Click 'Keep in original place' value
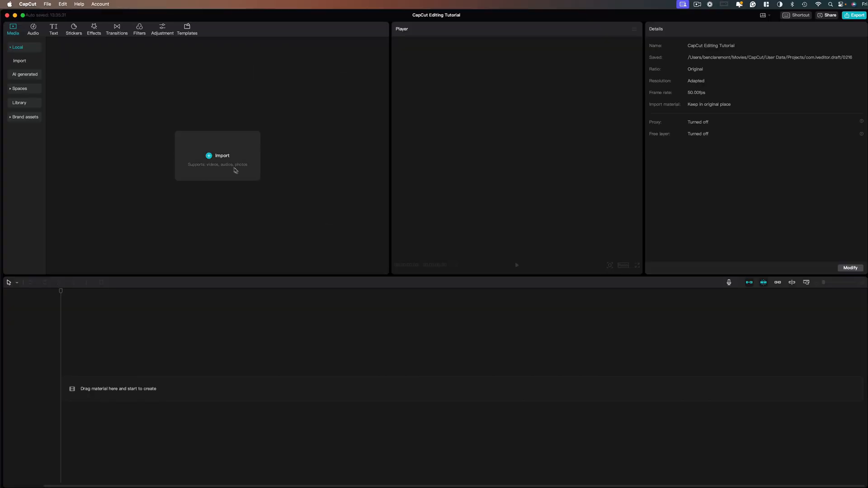Screen dimensions: 868x488 point(709,104)
